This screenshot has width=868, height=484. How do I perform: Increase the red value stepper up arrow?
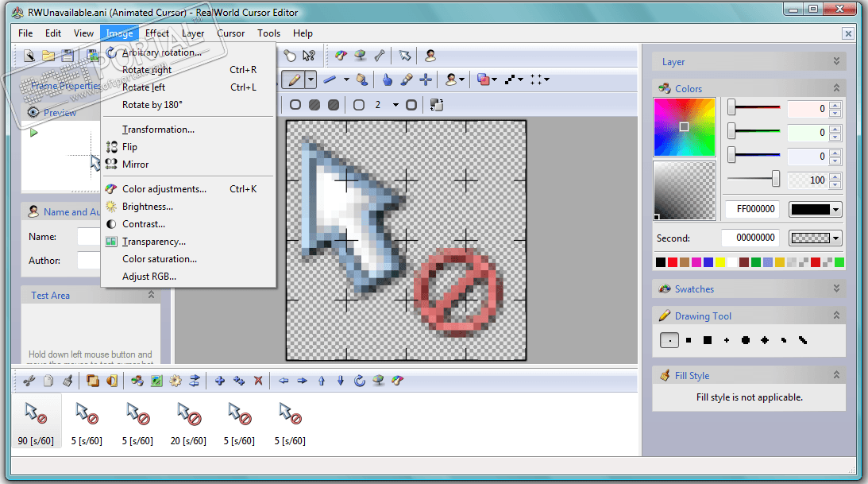coord(835,105)
